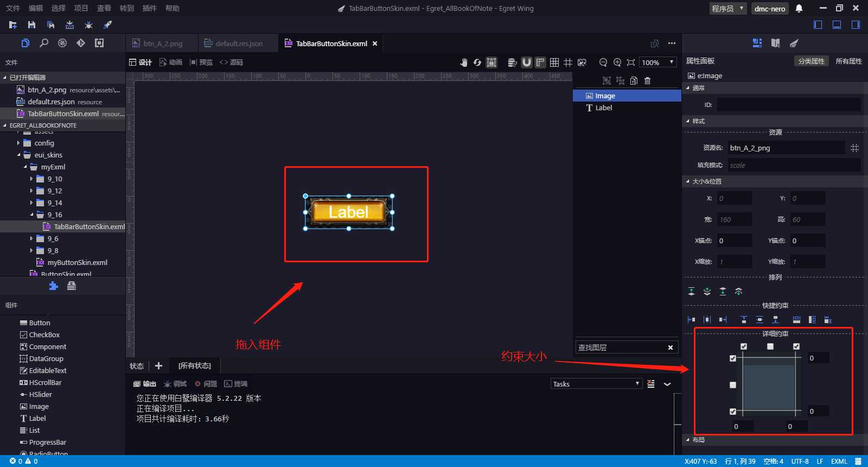Click the new project folder toolbar icon
Image resolution: width=868 pixels, height=467 pixels.
click(x=13, y=25)
